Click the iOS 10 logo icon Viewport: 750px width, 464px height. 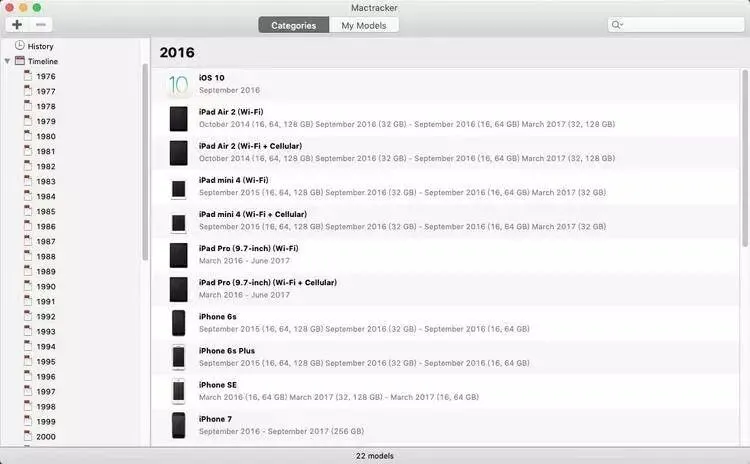(178, 85)
